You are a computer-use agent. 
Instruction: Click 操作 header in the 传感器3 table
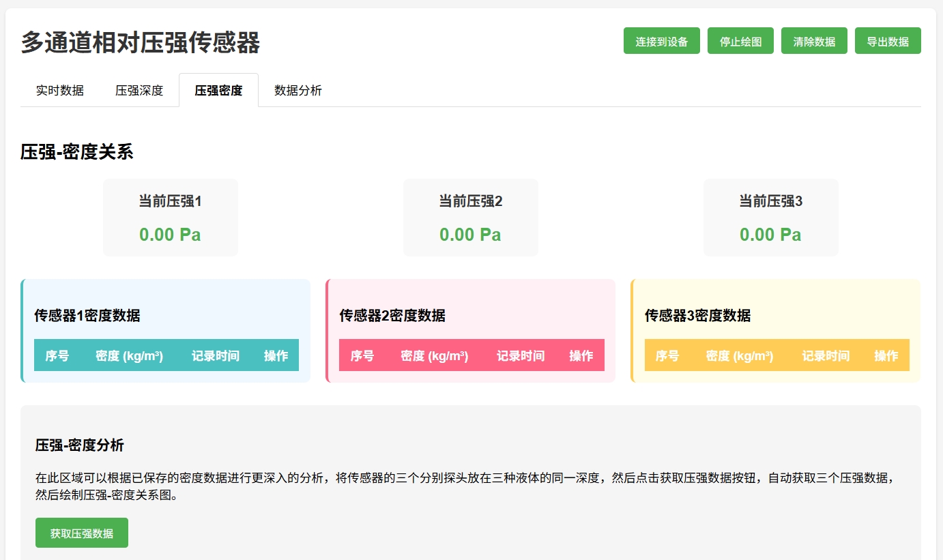click(886, 355)
